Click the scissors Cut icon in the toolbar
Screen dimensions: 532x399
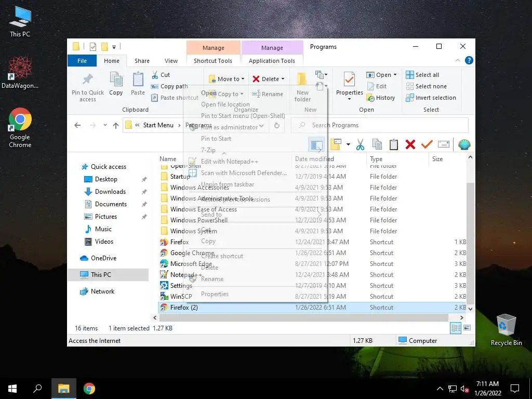361,145
